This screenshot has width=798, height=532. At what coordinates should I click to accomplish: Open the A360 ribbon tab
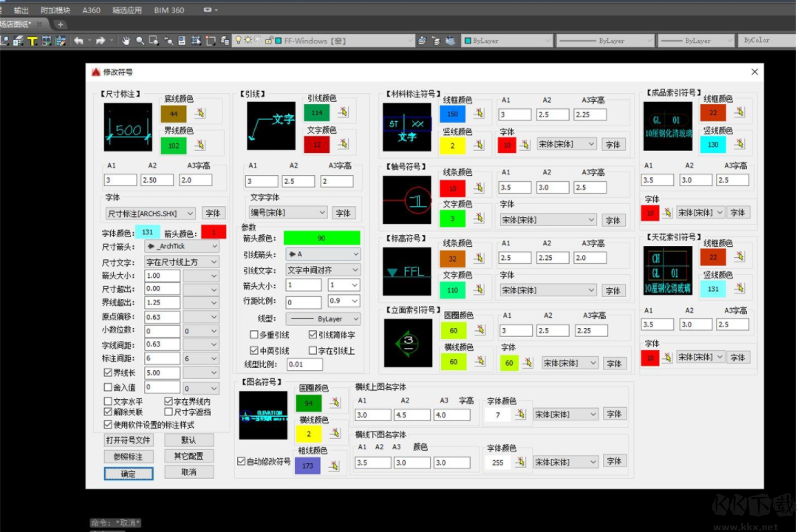(92, 10)
